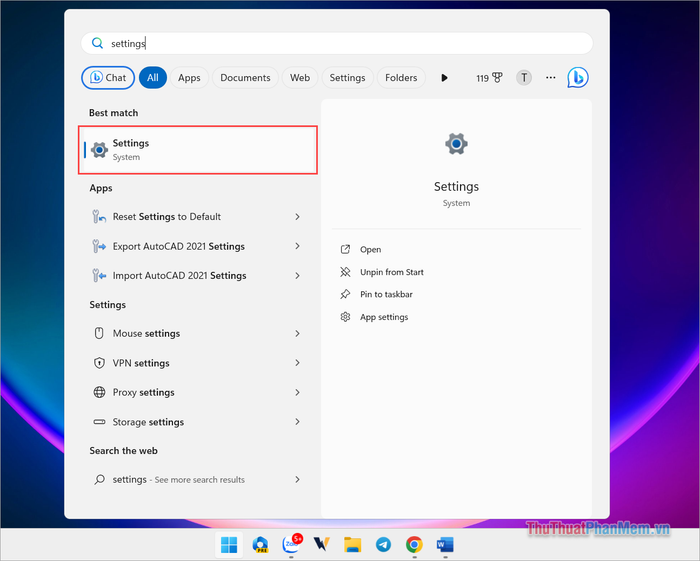Switch to the Apps filter tab

pos(189,78)
